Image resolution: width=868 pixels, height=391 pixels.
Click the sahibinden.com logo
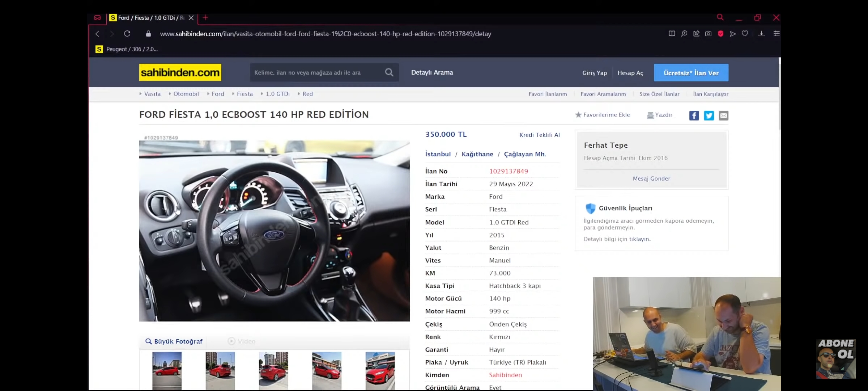click(x=180, y=72)
